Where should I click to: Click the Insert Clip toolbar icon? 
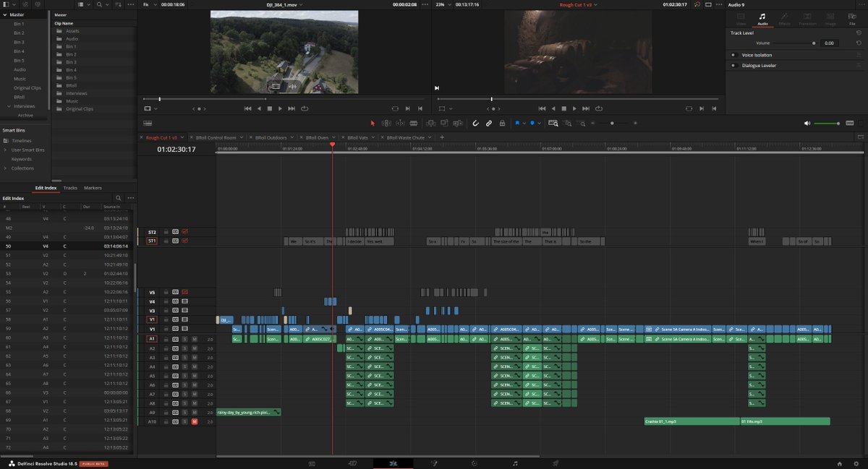pos(431,123)
